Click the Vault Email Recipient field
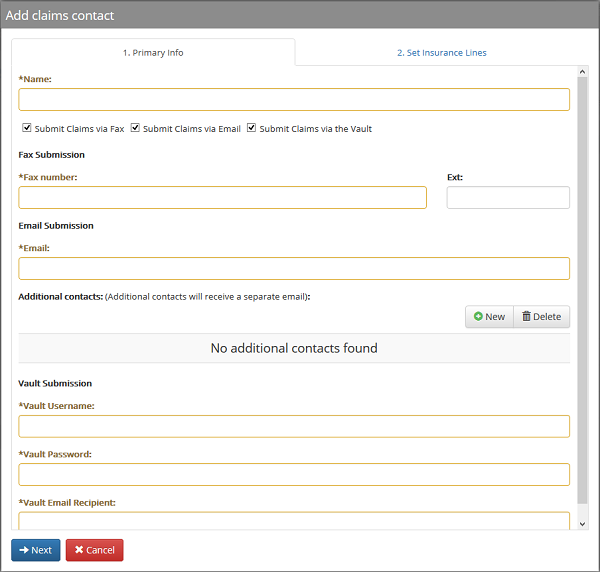This screenshot has width=600, height=572. click(x=294, y=520)
